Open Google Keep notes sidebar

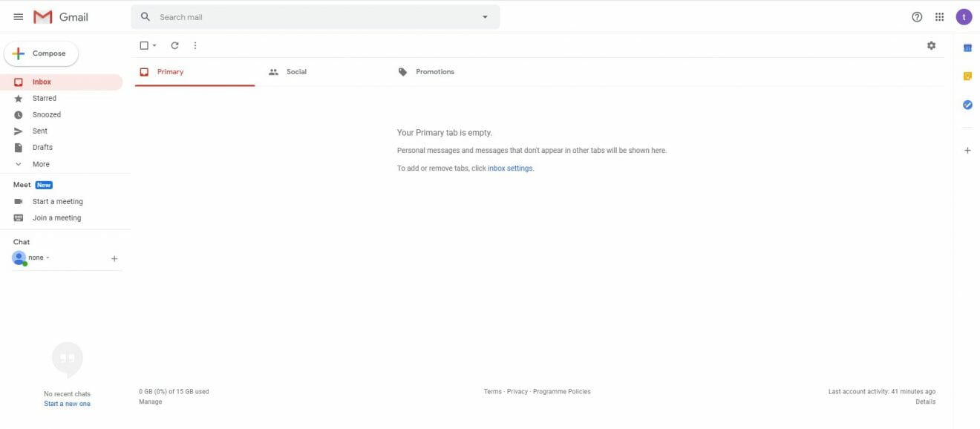967,76
